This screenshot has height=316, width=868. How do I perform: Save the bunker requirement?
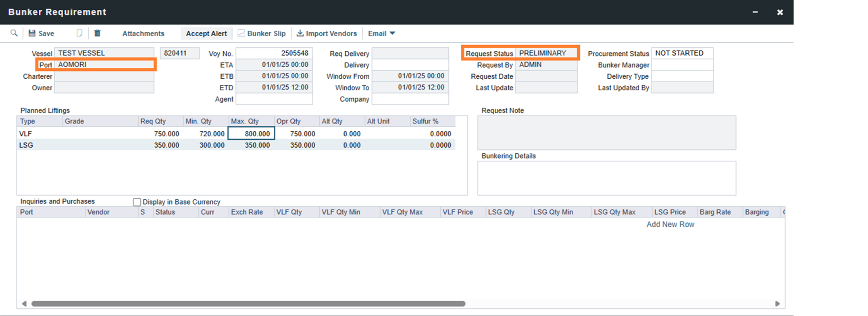(41, 33)
